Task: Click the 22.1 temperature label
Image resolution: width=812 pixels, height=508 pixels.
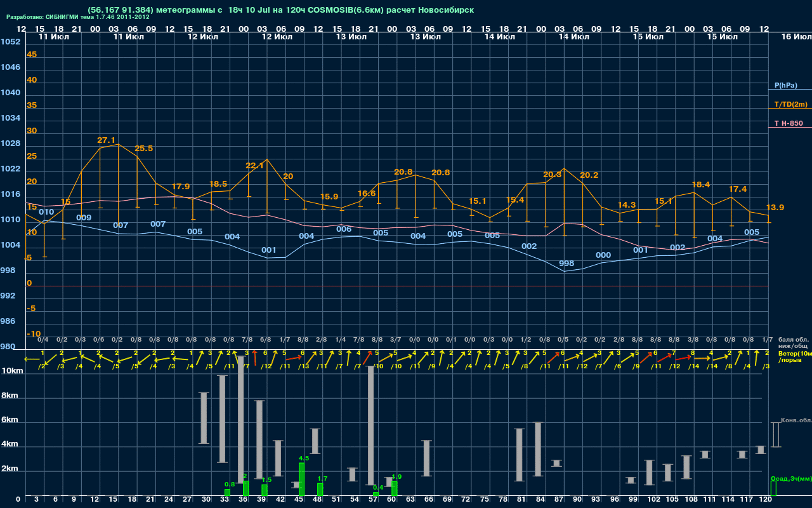Action: (255, 166)
